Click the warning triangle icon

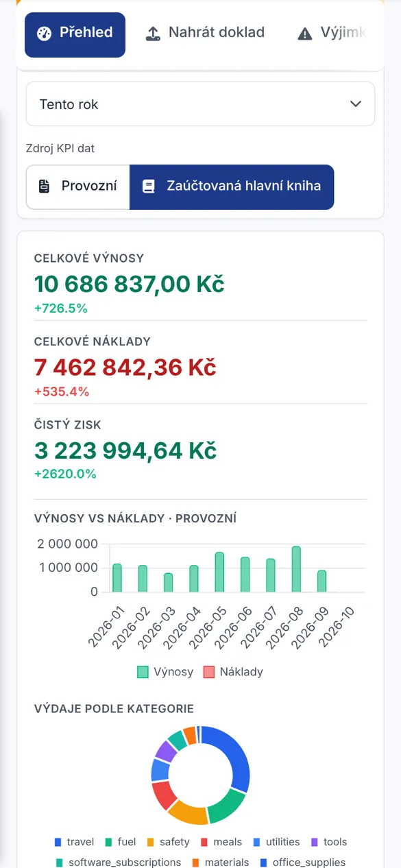click(x=304, y=34)
